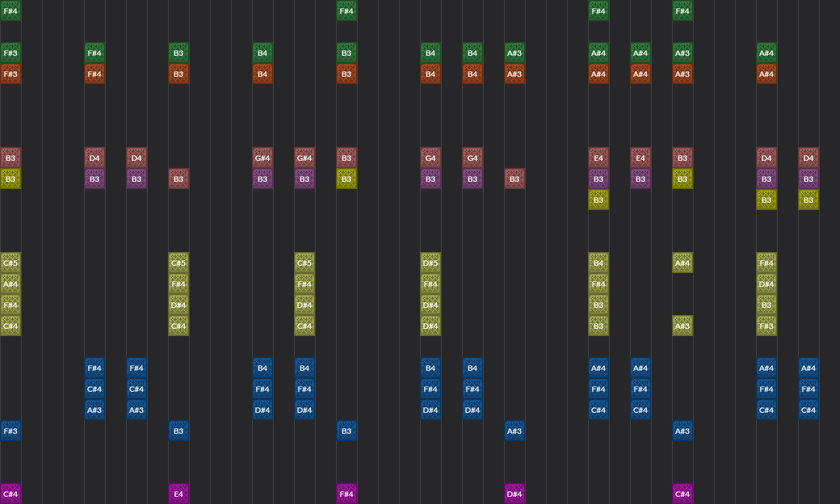Click the olive F#3 note block
This screenshot has width=840, height=504.
pyautogui.click(x=766, y=325)
